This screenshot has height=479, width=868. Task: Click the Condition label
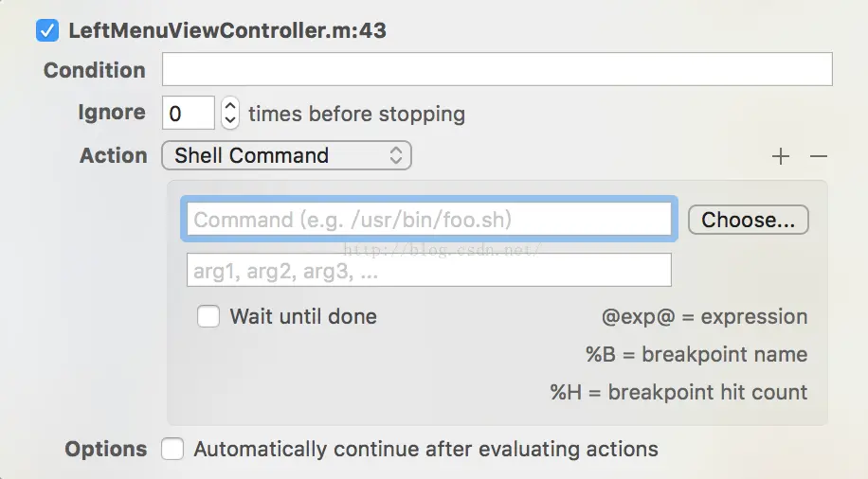click(95, 70)
